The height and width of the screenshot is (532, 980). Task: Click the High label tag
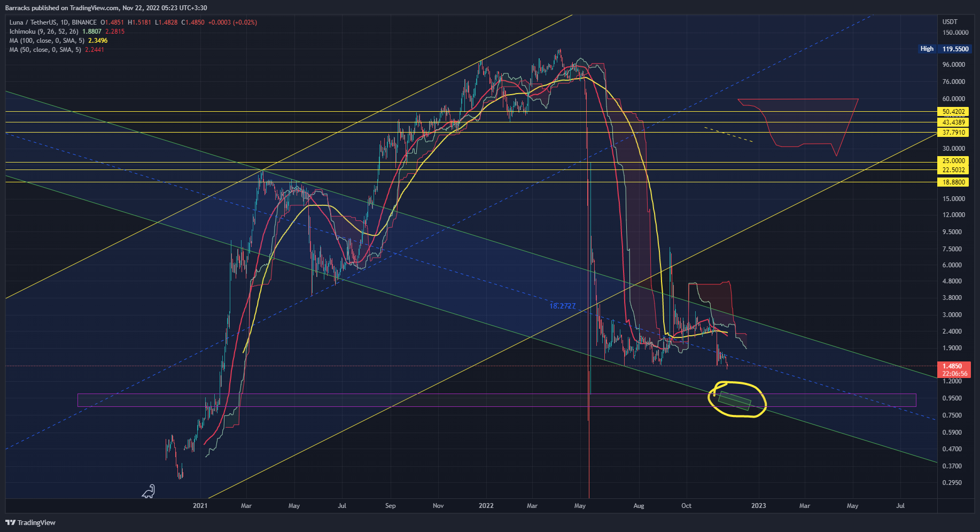pyautogui.click(x=927, y=49)
